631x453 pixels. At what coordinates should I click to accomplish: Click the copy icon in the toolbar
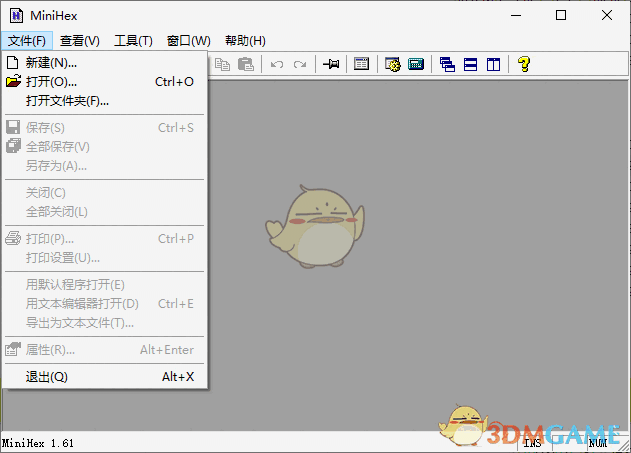[x=222, y=64]
